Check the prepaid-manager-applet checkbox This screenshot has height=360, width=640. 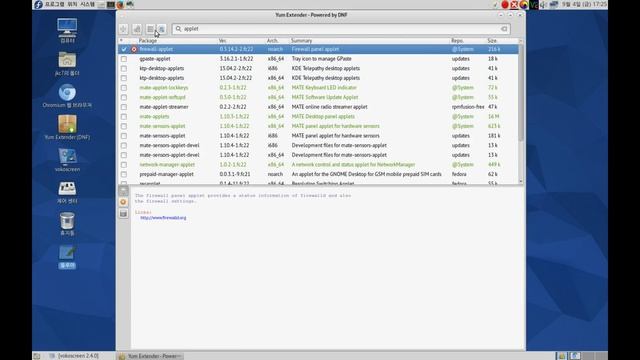click(x=124, y=174)
